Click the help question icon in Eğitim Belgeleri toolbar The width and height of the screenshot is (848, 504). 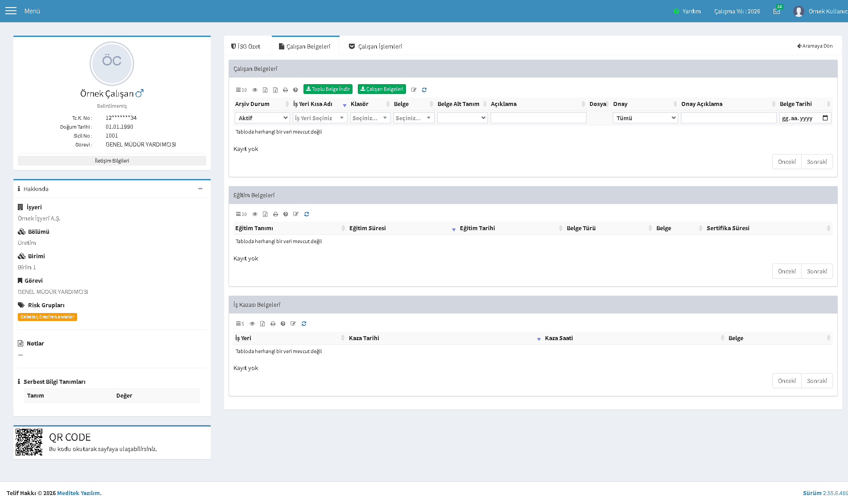point(286,214)
